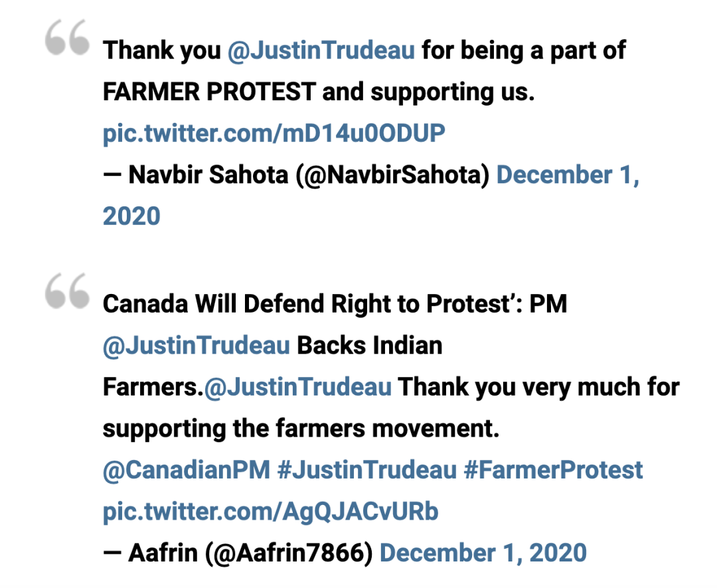Viewport: 717px width, 588px height.
Task: Click the quotation mark icon beside Navbir Sahota's tweet
Action: click(x=67, y=37)
